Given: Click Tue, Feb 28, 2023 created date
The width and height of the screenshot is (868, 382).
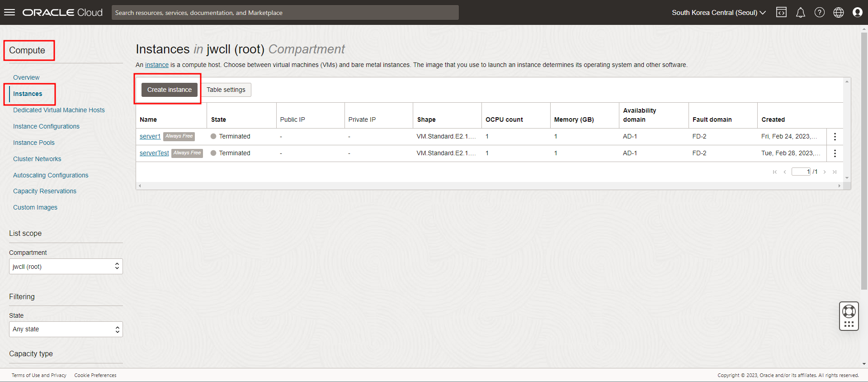Looking at the screenshot, I should point(791,153).
